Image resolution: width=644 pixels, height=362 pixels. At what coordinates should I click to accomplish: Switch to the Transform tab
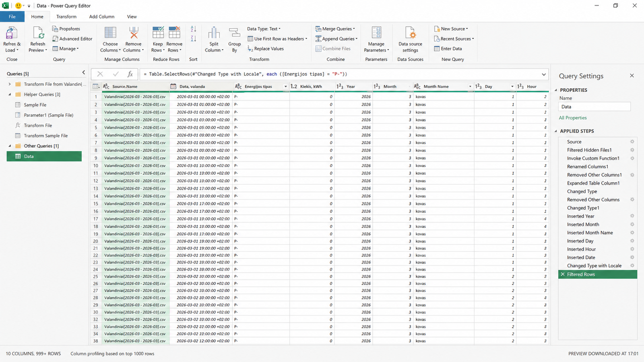[66, 16]
